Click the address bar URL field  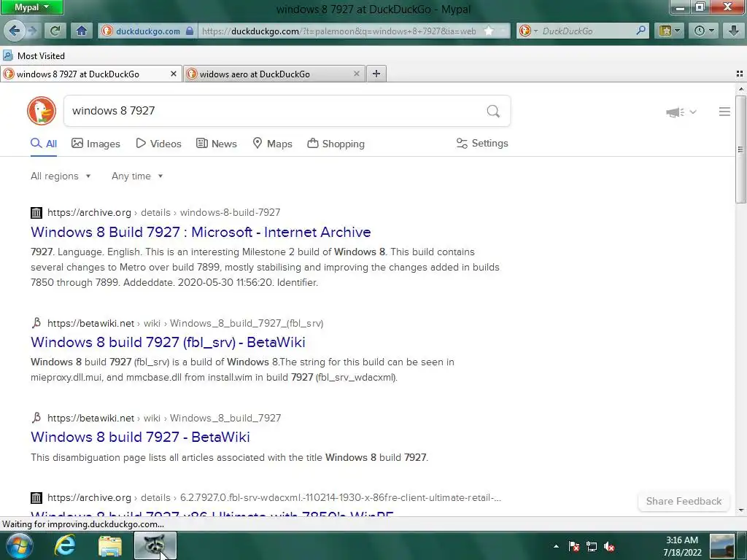[338, 31]
